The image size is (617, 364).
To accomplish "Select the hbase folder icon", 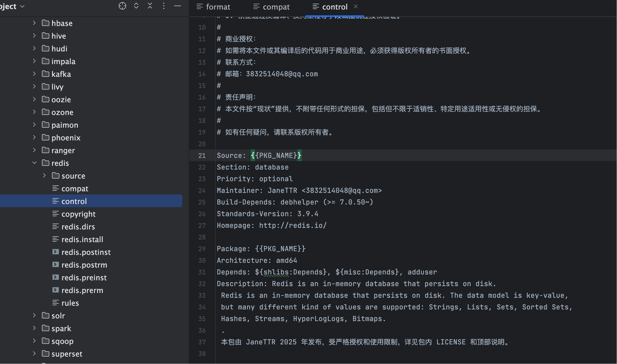I will pos(46,23).
